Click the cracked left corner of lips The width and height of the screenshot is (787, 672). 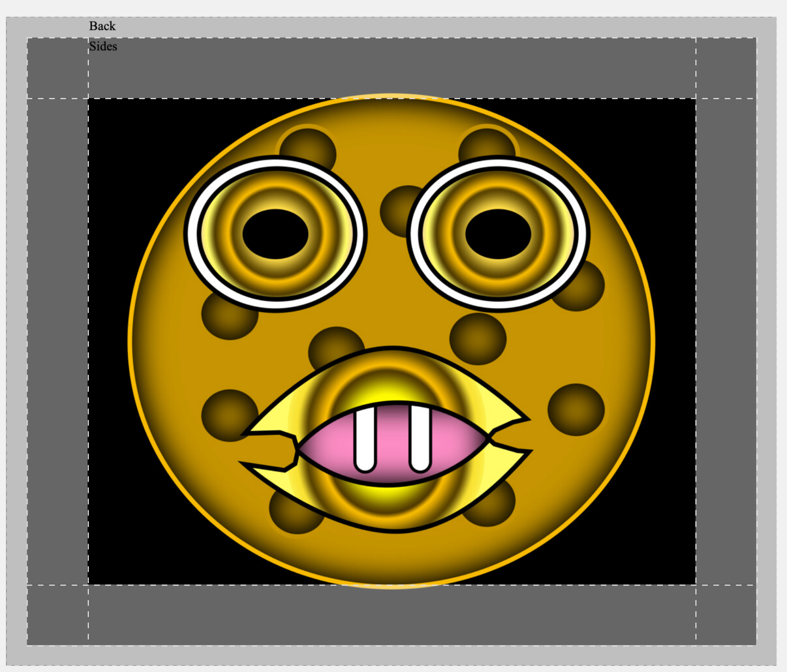coord(272,449)
